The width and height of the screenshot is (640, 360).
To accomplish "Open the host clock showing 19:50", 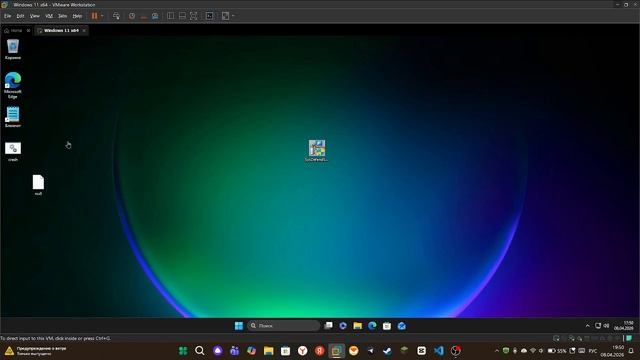I will (612, 351).
